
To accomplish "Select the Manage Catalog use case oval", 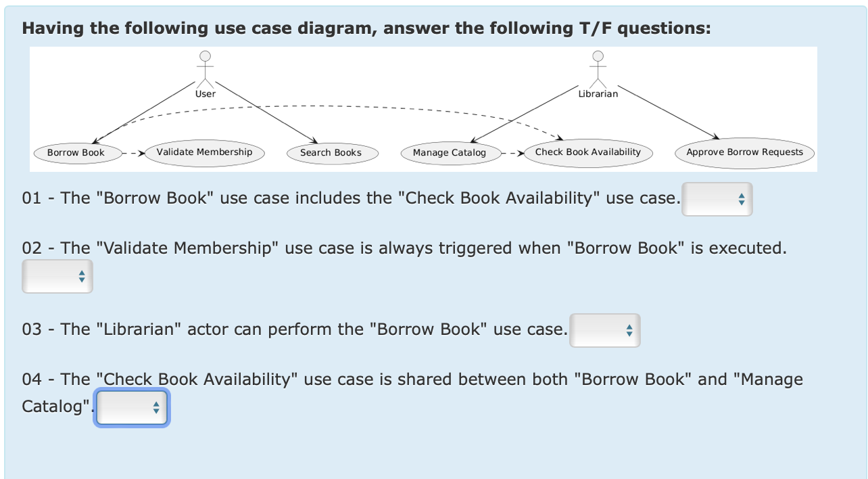I will (x=451, y=153).
